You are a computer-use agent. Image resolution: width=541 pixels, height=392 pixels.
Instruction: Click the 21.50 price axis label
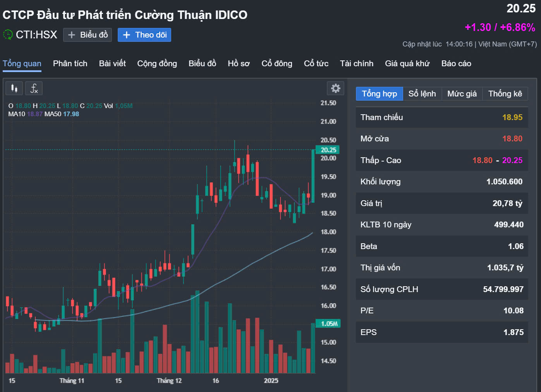328,103
